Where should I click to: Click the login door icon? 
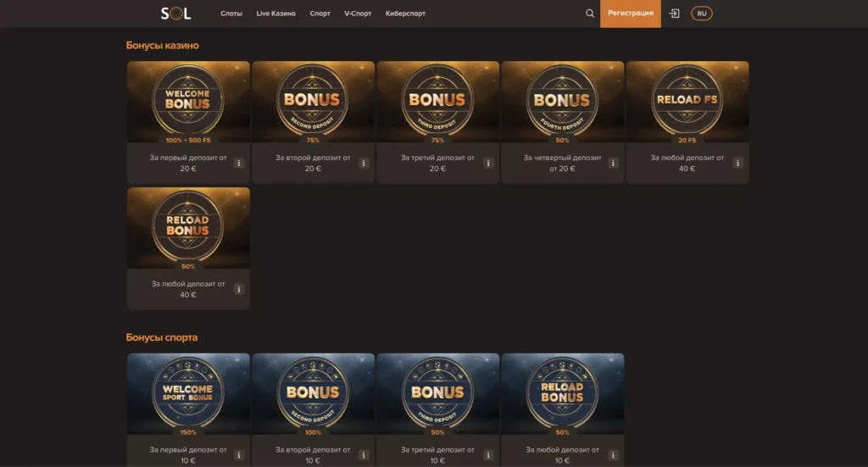[x=675, y=14]
